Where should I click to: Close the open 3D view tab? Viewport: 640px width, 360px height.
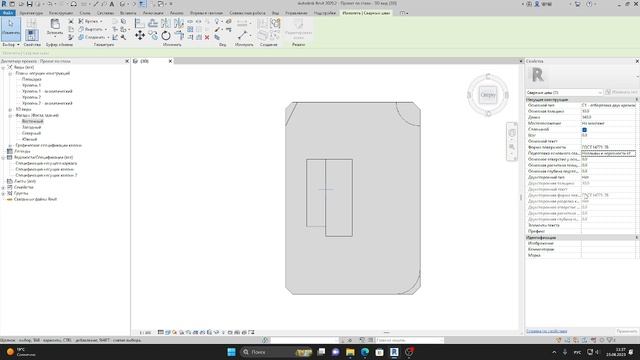pos(170,61)
